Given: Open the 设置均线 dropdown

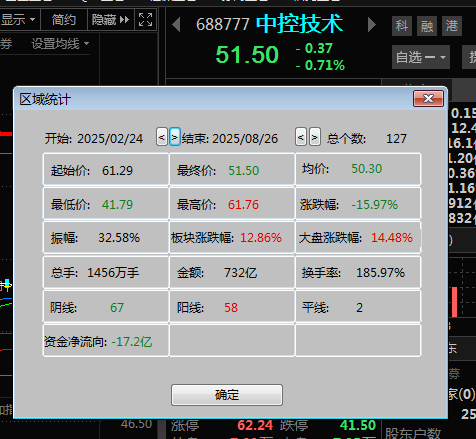Looking at the screenshot, I should [60, 44].
